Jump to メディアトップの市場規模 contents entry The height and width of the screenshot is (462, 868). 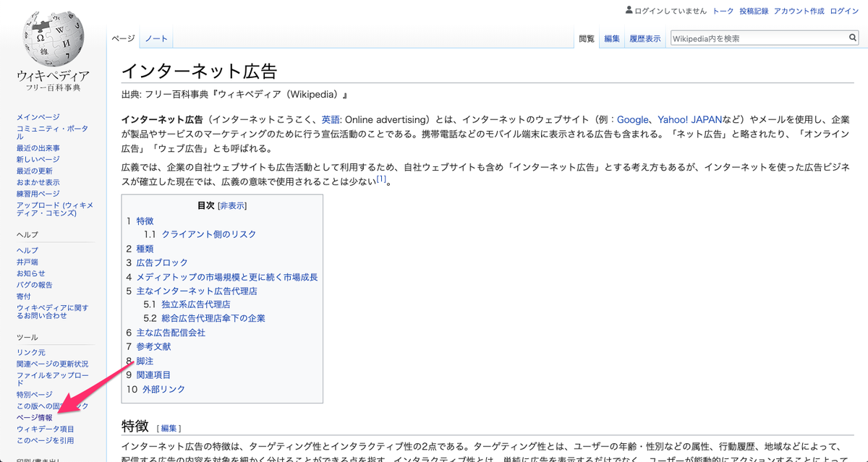point(227,277)
